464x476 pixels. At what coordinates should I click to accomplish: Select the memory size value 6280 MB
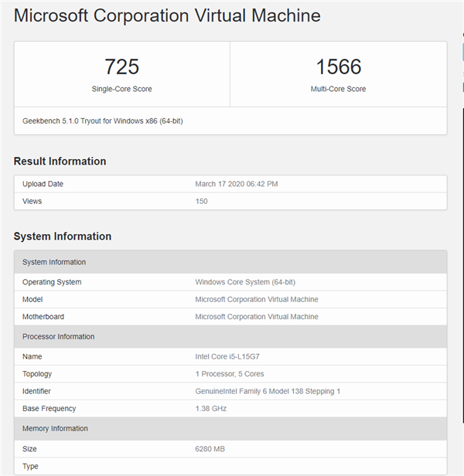[209, 449]
